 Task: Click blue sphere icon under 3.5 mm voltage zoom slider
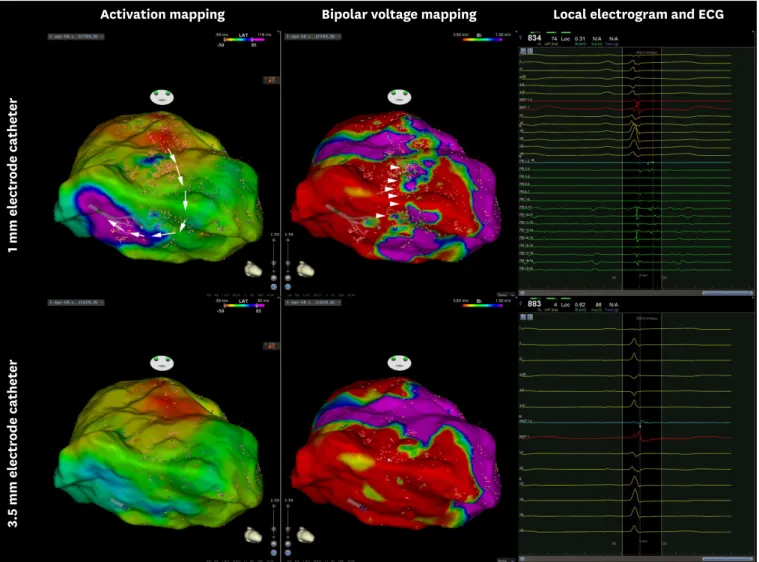(x=288, y=552)
